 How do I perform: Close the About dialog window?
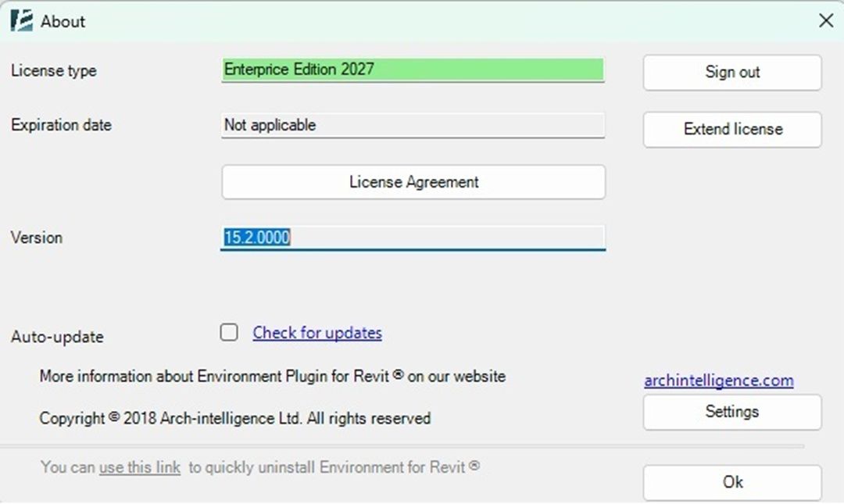pyautogui.click(x=826, y=20)
